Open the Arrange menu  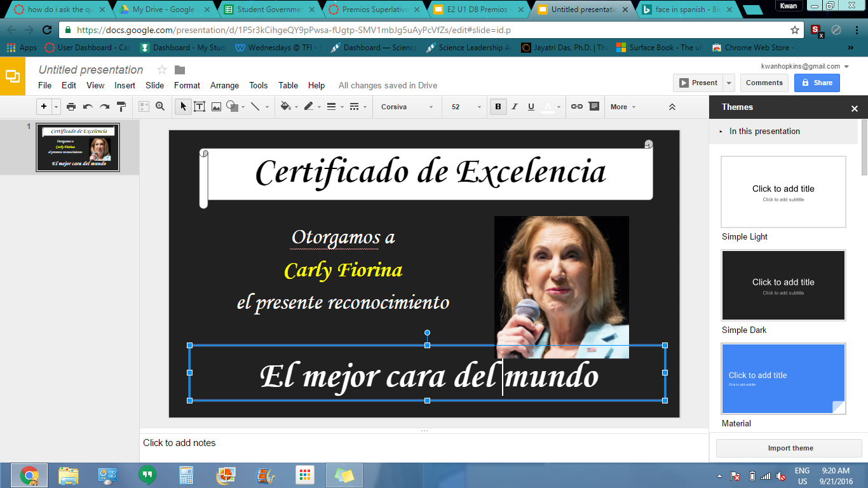tap(224, 85)
